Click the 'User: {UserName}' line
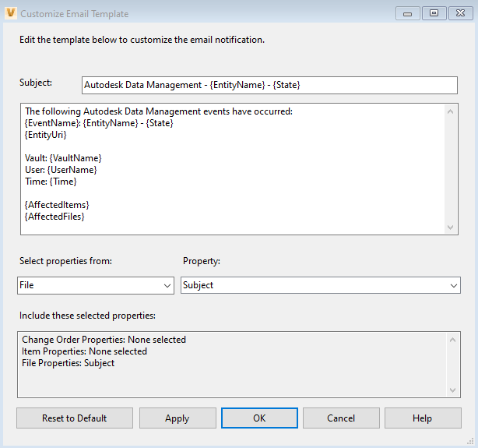 pyautogui.click(x=61, y=170)
